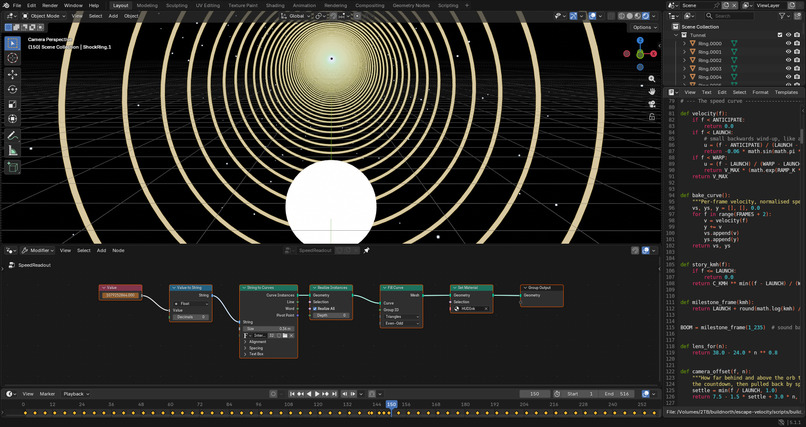This screenshot has height=427, width=806.
Task: Open Triangles mode dropdown in Fill Curve
Action: pos(401,317)
